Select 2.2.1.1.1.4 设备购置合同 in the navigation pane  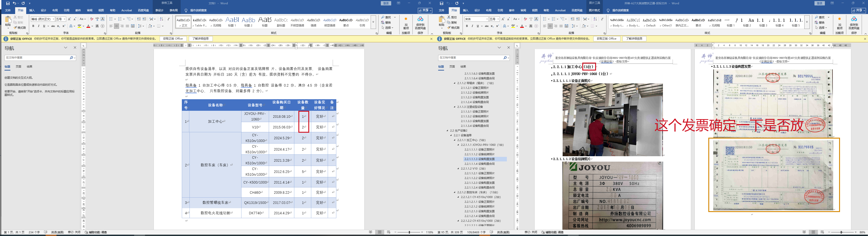tap(480, 164)
